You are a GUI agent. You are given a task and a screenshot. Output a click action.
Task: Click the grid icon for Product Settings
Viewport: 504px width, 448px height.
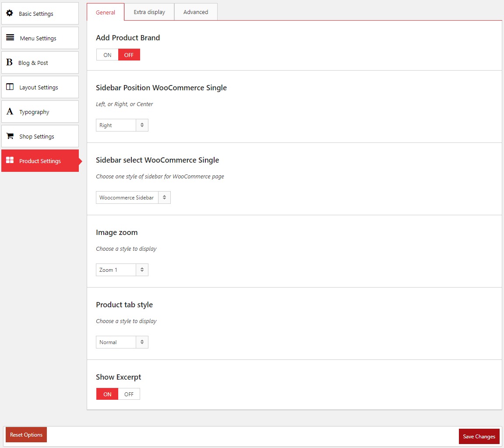10,160
